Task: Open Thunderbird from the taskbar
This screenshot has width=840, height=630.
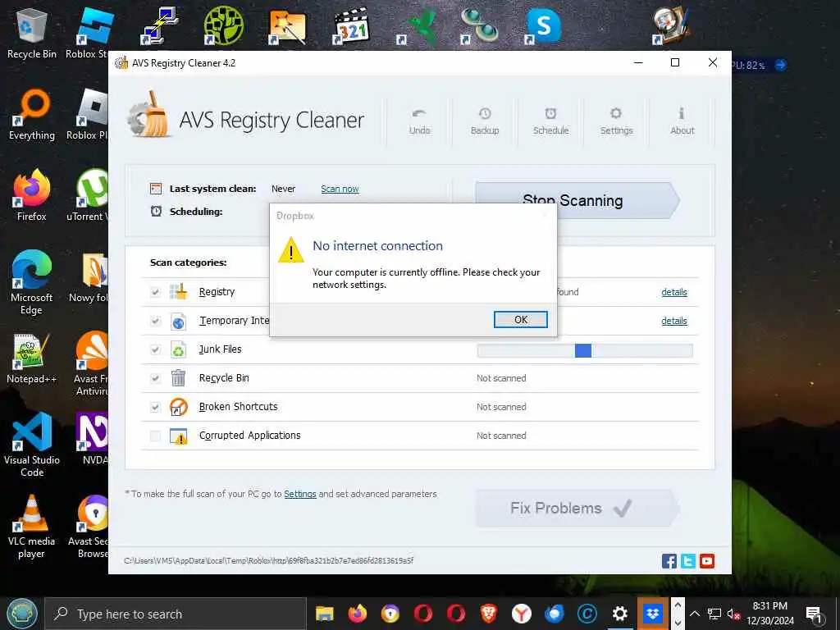Action: click(554, 614)
